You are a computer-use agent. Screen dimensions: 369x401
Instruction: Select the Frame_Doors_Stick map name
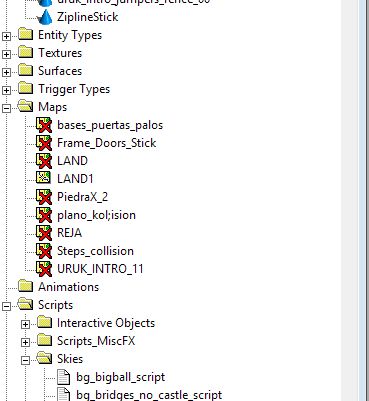(x=107, y=143)
